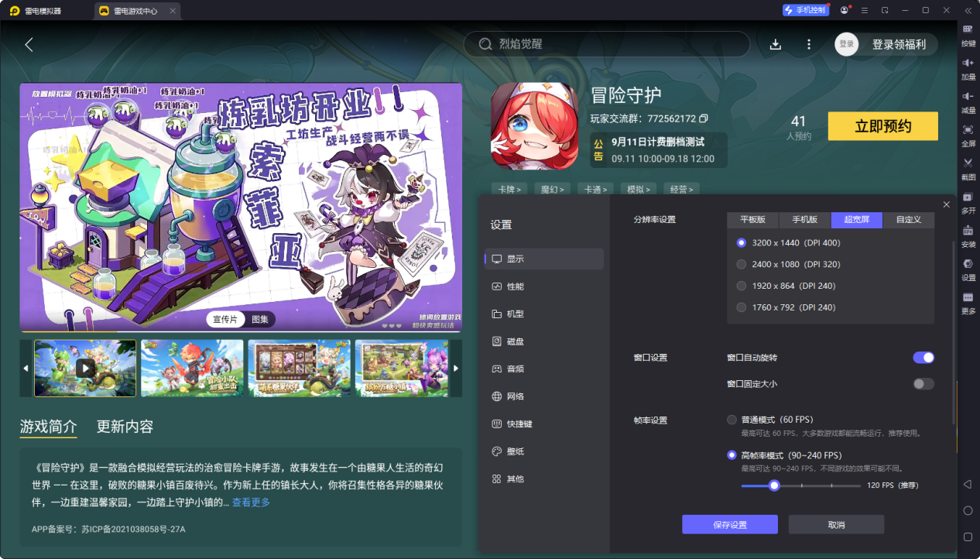Switch to 更新内容 update content tab

click(125, 427)
